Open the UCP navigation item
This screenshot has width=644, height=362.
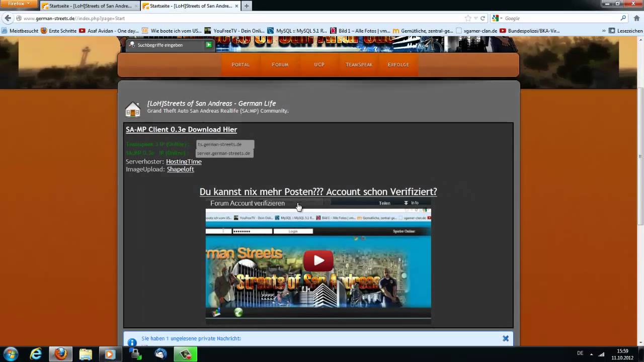point(319,65)
